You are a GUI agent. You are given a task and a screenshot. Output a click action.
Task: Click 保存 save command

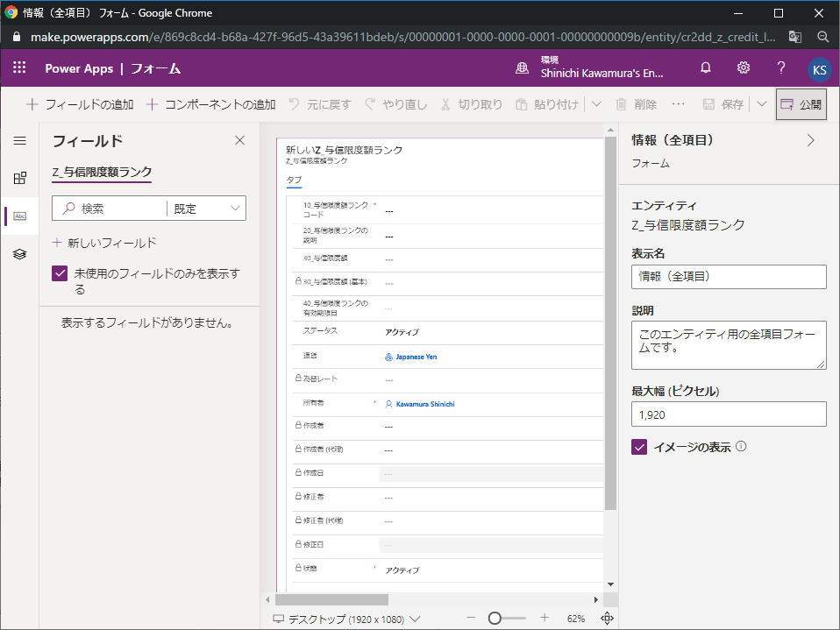(723, 104)
